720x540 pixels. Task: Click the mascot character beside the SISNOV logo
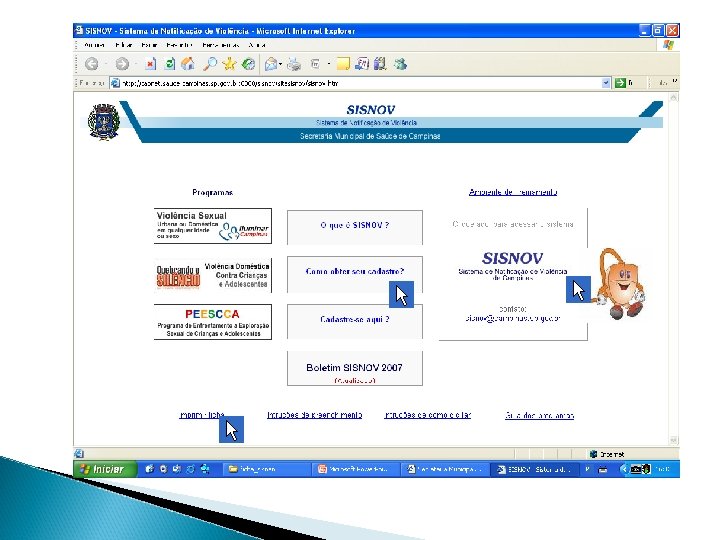click(620, 284)
